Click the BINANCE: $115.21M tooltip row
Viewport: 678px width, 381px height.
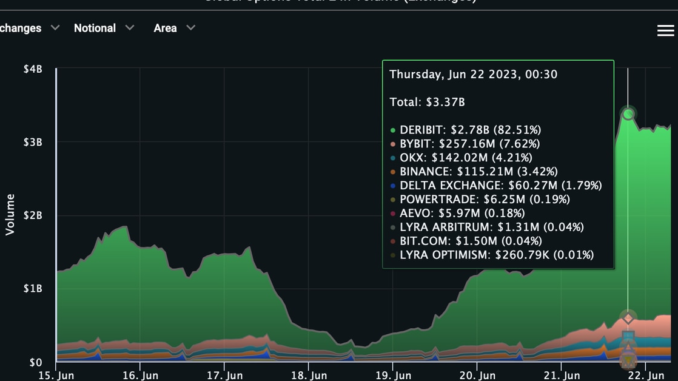(x=474, y=171)
